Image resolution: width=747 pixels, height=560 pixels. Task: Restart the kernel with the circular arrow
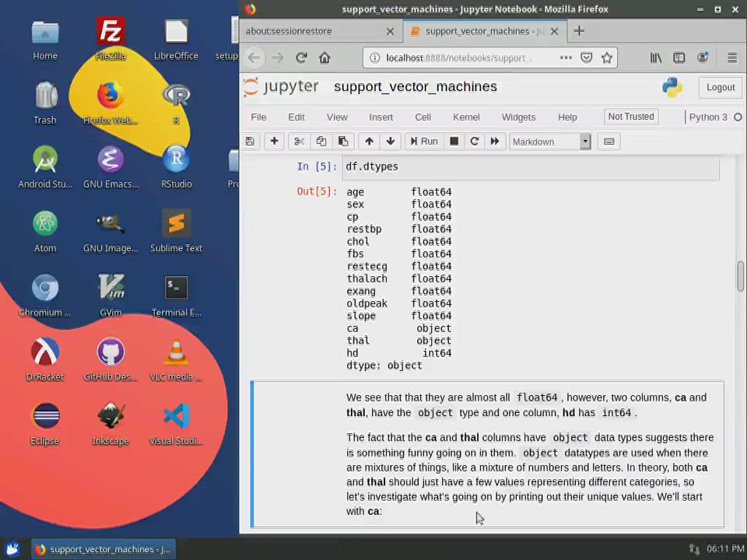point(475,142)
